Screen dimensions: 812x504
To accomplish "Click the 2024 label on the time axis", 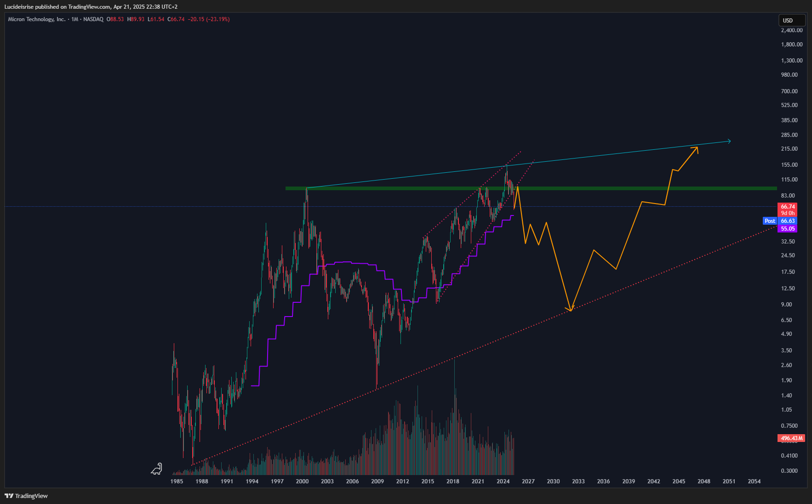I will [x=503, y=481].
